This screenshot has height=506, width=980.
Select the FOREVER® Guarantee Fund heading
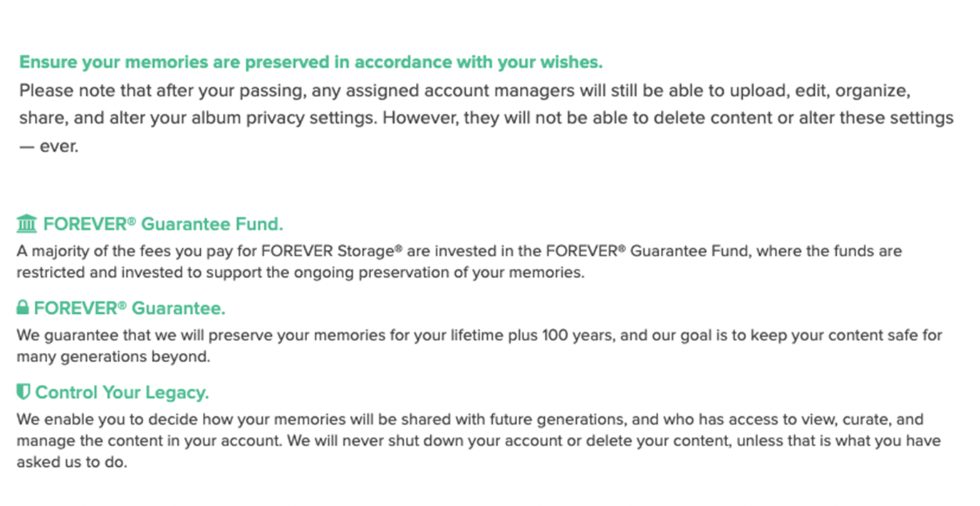pos(163,224)
